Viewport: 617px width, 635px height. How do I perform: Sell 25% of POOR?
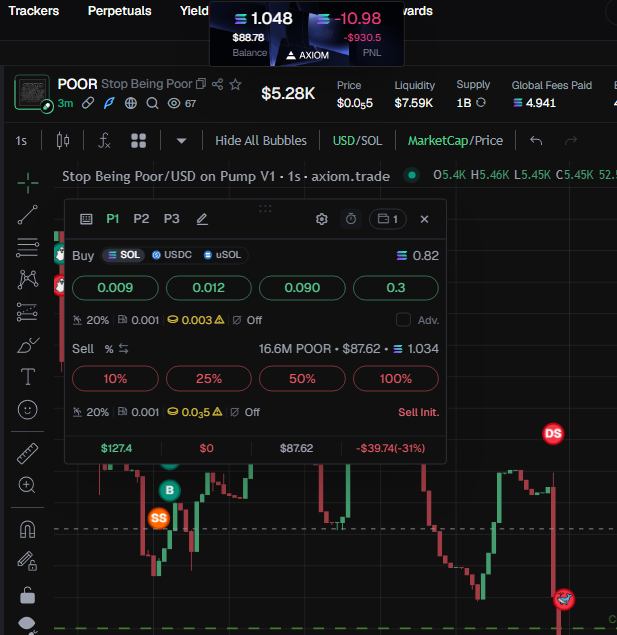(209, 379)
